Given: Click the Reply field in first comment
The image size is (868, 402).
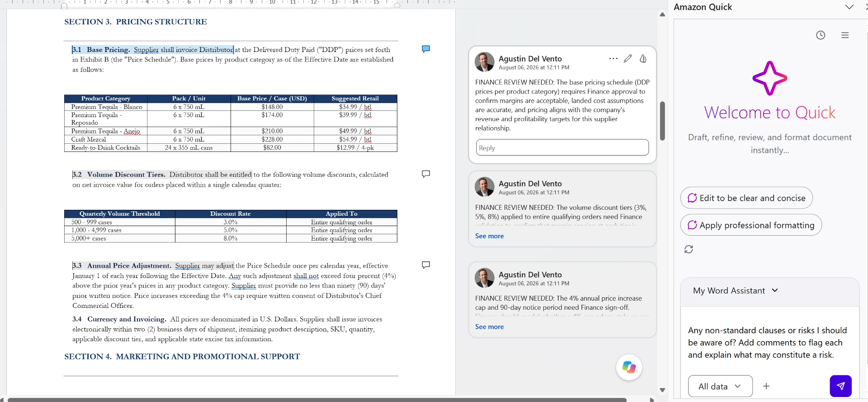Looking at the screenshot, I should tap(562, 148).
